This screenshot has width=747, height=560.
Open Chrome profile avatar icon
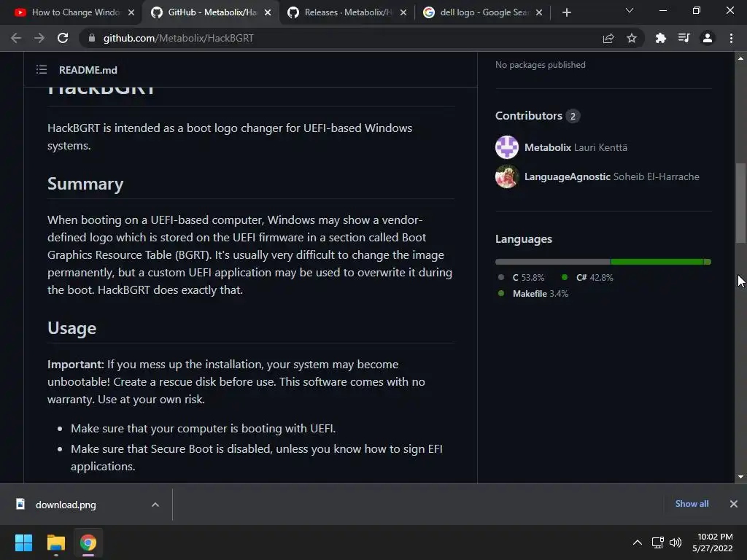coord(708,38)
